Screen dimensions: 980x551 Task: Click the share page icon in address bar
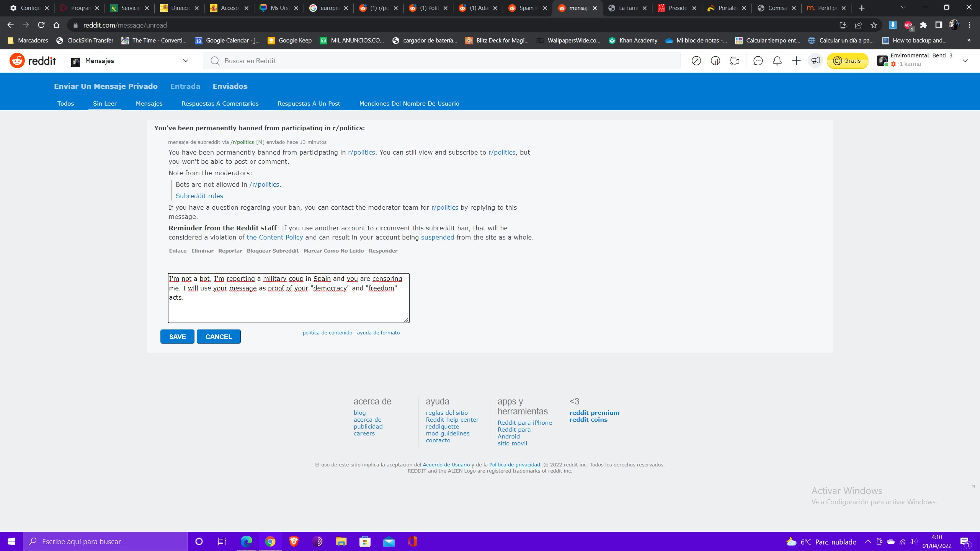pyautogui.click(x=858, y=25)
